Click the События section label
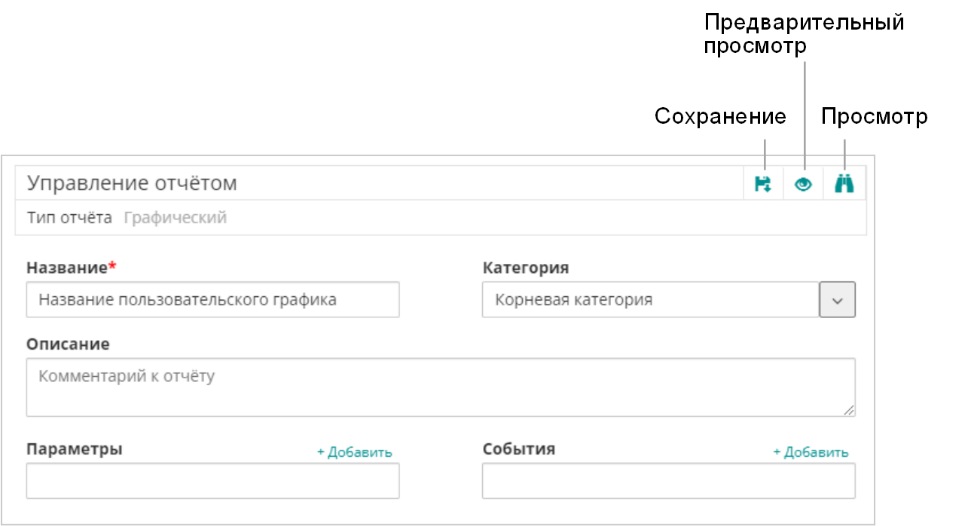 518,449
